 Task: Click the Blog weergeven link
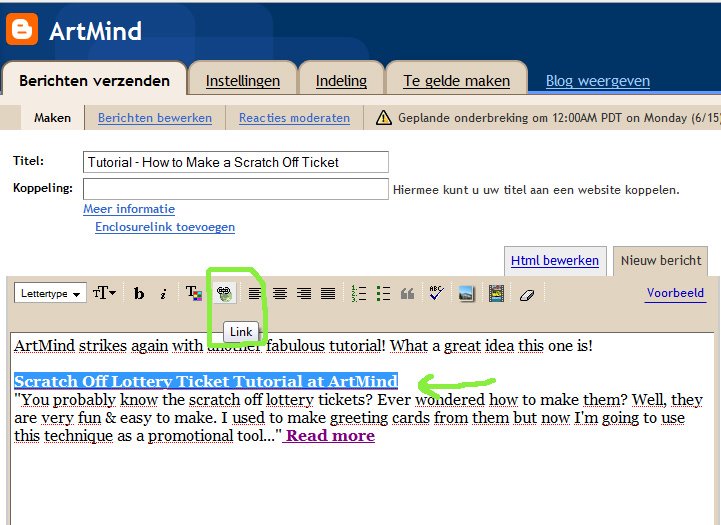pos(598,81)
